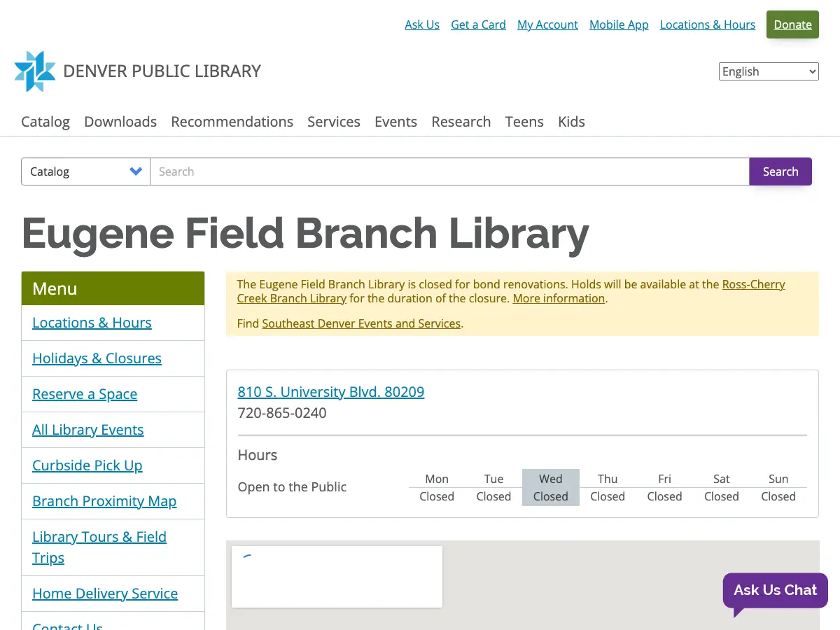Open the Ask Us Chat bubble

click(775, 591)
